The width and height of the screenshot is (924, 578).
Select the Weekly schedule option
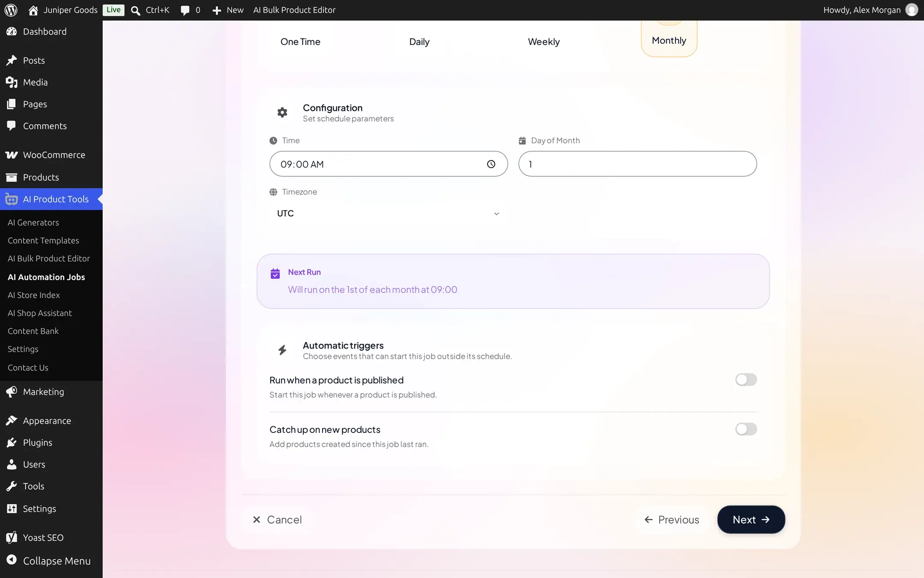coord(543,42)
